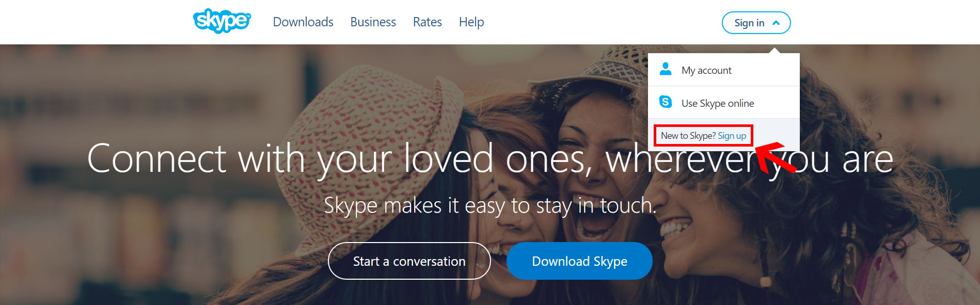Click the Start a conversation button
This screenshot has width=980, height=305.
coord(409,261)
